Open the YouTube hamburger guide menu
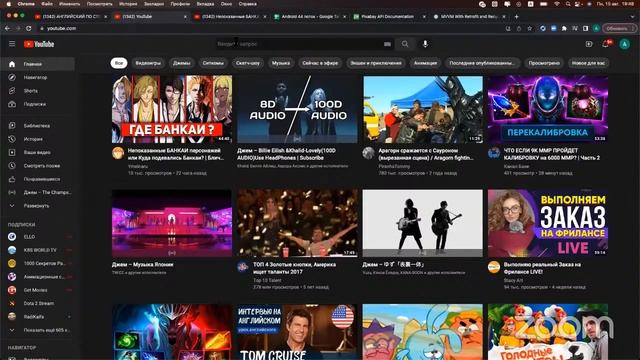Viewport: 640px width, 360px height. (12, 44)
